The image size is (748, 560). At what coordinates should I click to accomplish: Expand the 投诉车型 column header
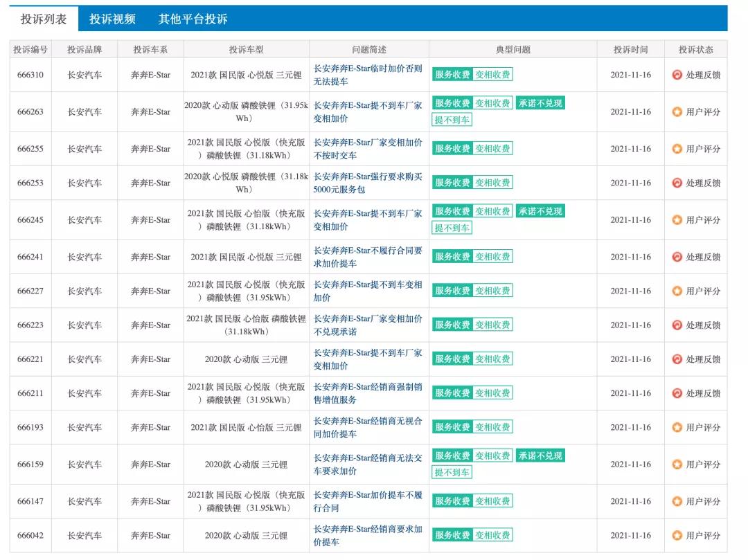pos(246,48)
